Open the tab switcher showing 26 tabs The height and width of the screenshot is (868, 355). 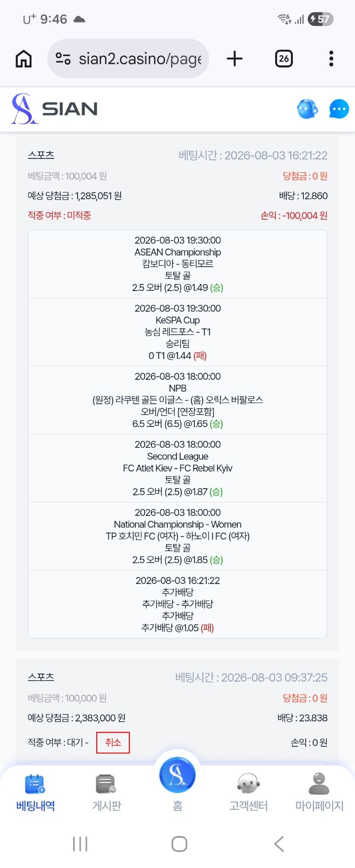(284, 59)
